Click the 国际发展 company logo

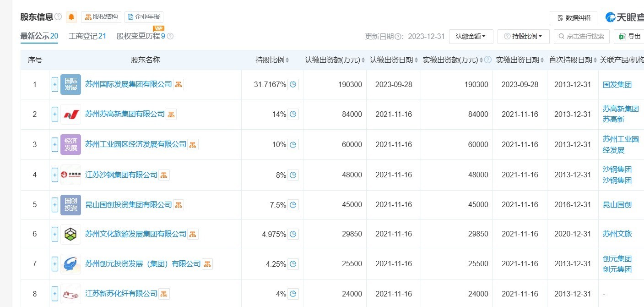pos(70,84)
